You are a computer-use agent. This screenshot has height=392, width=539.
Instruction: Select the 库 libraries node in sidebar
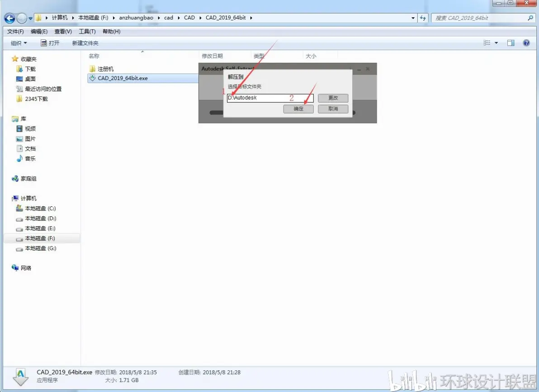coord(23,119)
